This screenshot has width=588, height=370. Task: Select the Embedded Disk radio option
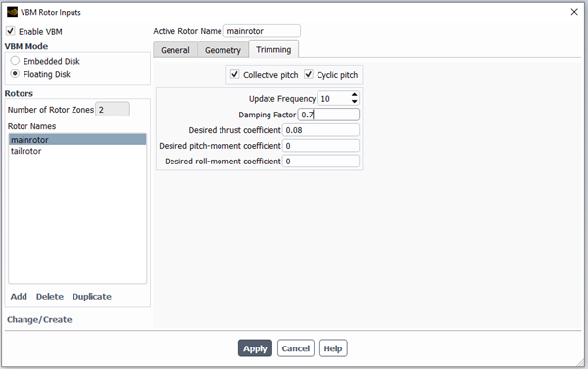pos(15,61)
